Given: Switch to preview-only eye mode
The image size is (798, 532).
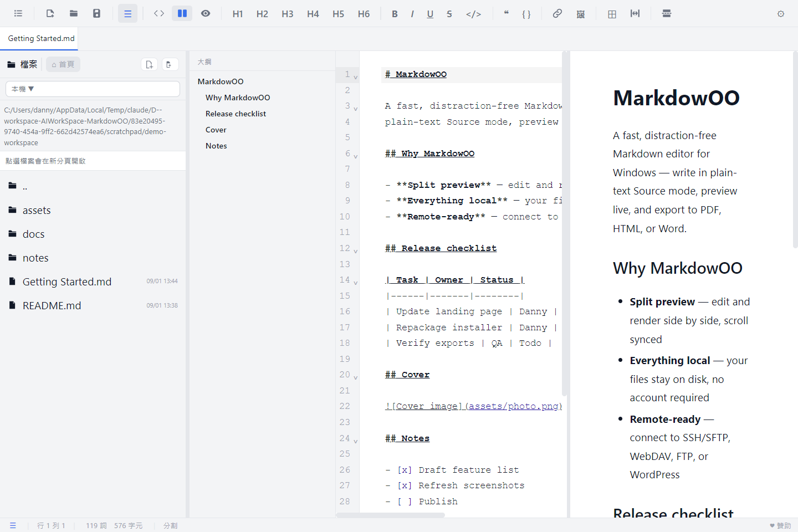Looking at the screenshot, I should click(x=206, y=13).
